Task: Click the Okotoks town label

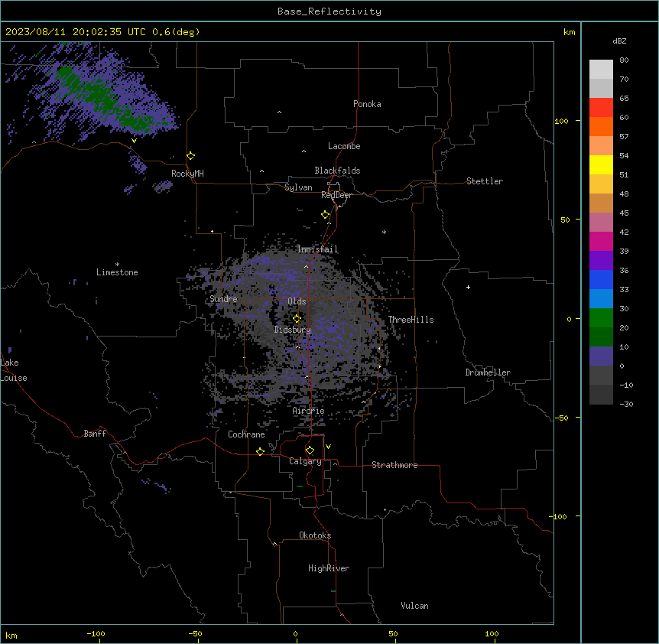Action: [x=315, y=535]
